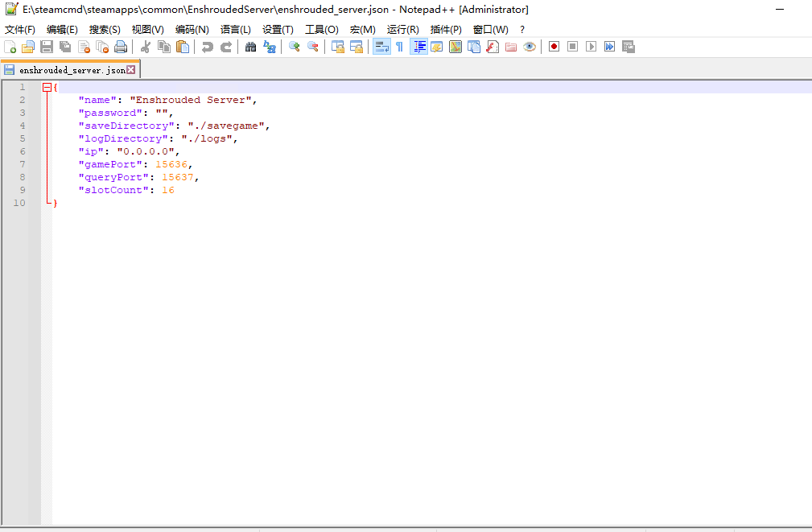Viewport: 812px width, 532px height.
Task: Open the Function List panel icon
Action: tap(493, 47)
